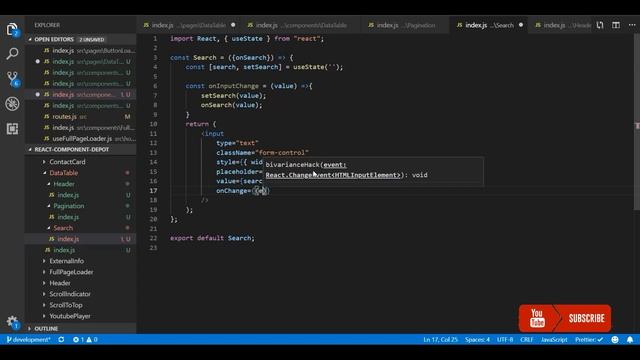
Task: Open the notifications bell
Action: tap(630, 340)
